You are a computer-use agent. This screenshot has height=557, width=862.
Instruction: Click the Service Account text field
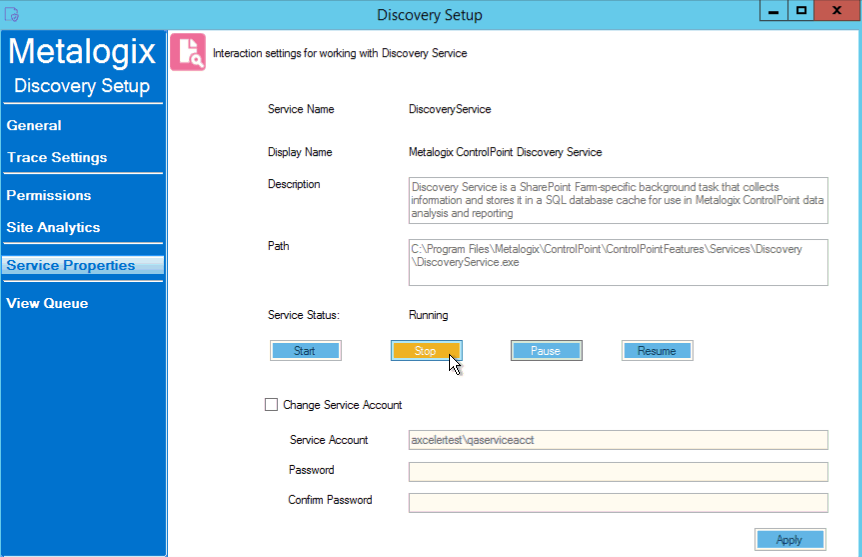(618, 440)
